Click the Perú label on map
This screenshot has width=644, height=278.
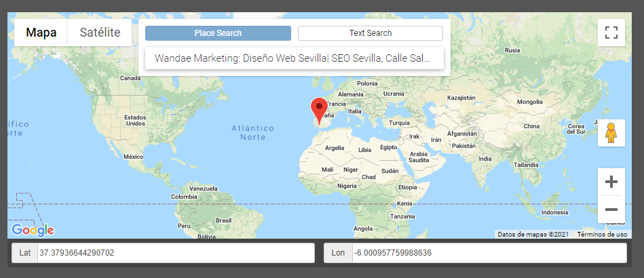tap(184, 226)
